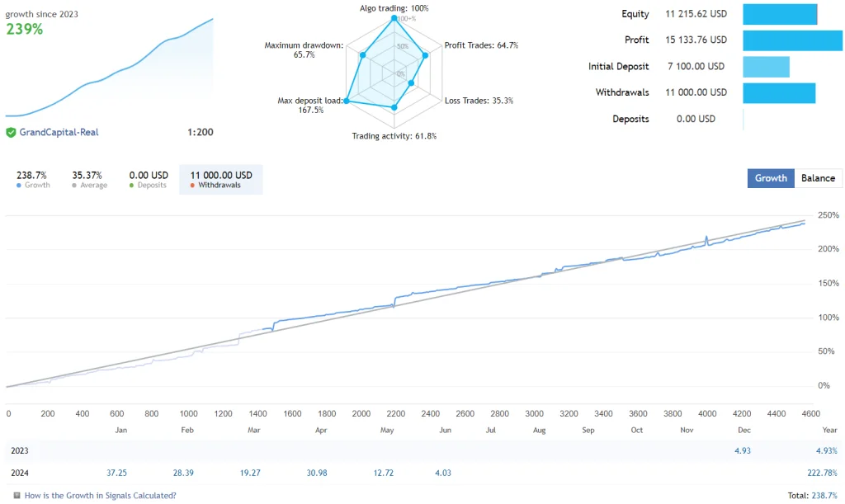Select the Algo trading radar point
Screen dimensions: 845x504
pos(394,18)
